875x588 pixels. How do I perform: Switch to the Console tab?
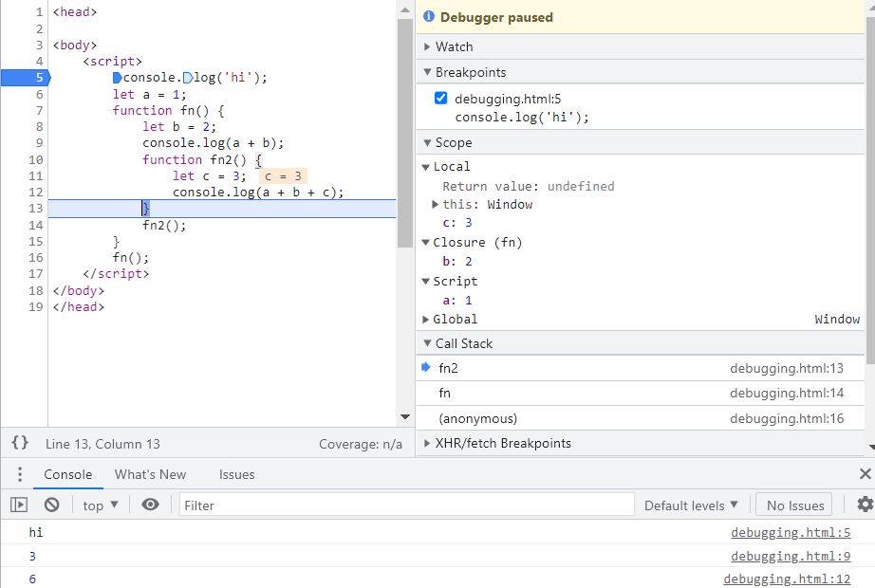pos(68,474)
